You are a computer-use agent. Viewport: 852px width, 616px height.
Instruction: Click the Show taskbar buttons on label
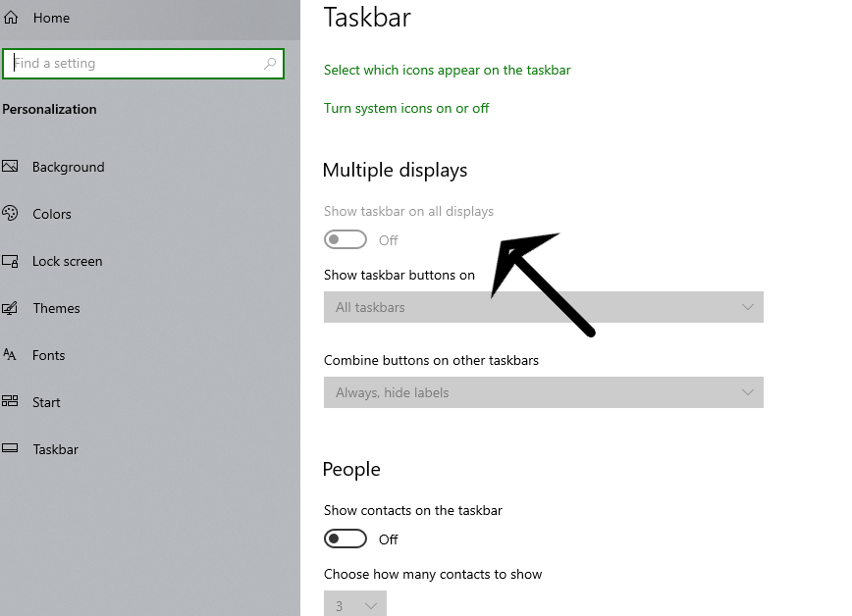tap(399, 275)
